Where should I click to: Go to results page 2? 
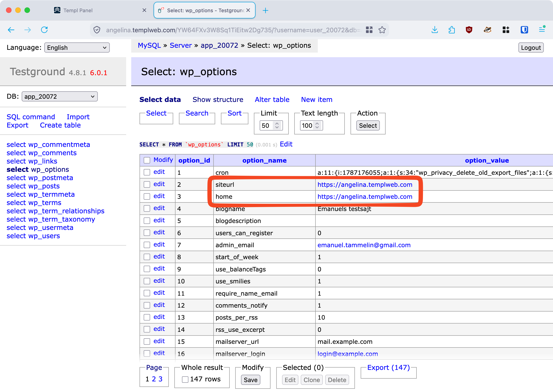click(154, 379)
